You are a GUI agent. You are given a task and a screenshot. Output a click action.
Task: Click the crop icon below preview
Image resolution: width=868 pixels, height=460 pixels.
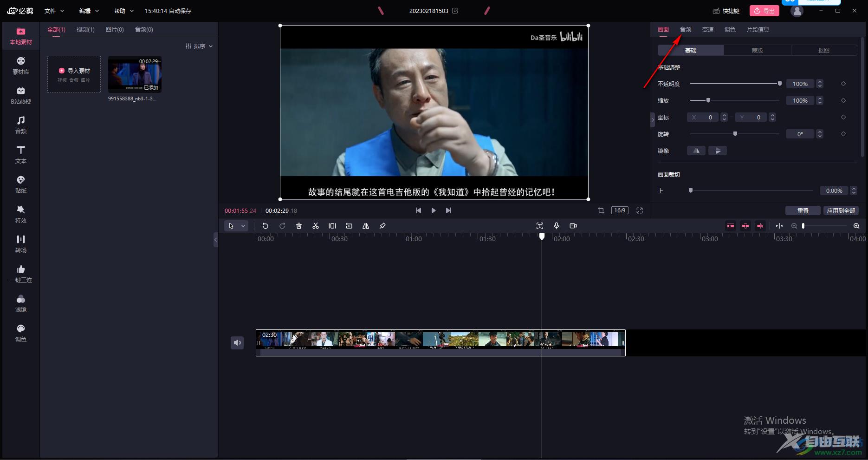point(601,210)
